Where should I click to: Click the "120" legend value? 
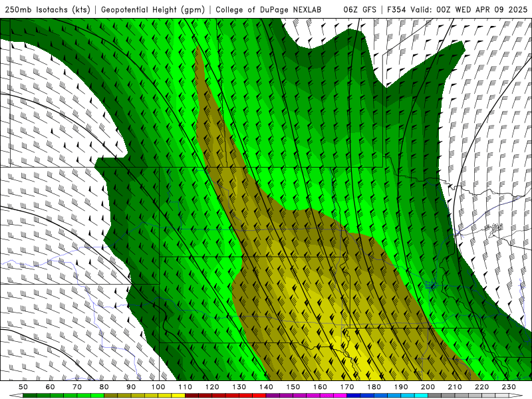212,387
